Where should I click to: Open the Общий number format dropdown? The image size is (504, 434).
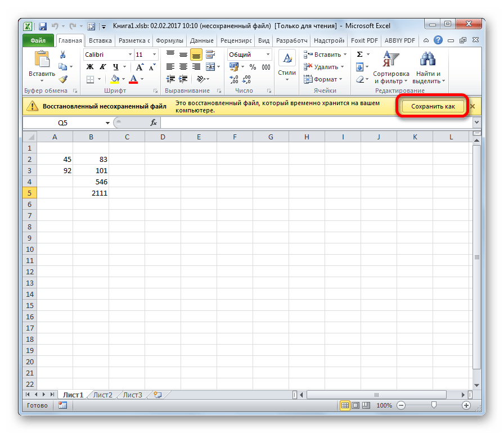pyautogui.click(x=267, y=55)
